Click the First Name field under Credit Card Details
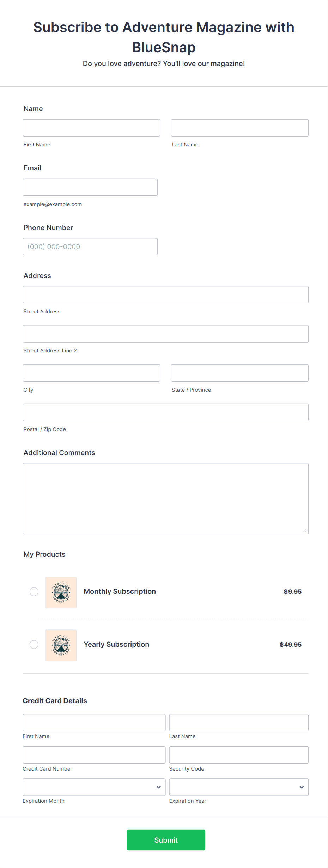 [x=94, y=722]
